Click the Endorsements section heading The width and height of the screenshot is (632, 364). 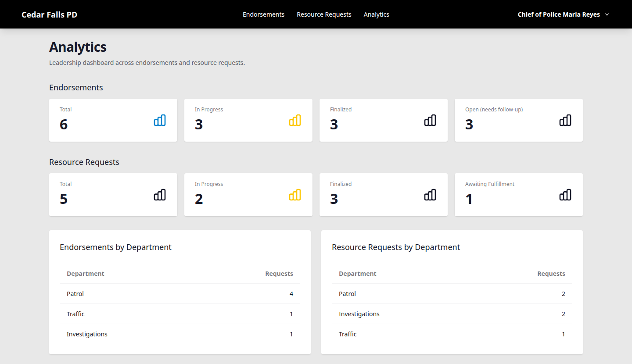tap(76, 88)
